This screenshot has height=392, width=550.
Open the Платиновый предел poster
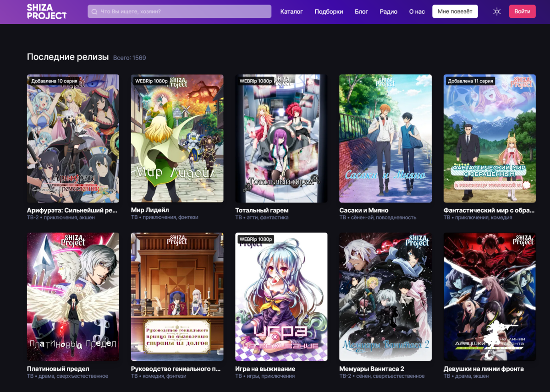(x=73, y=297)
